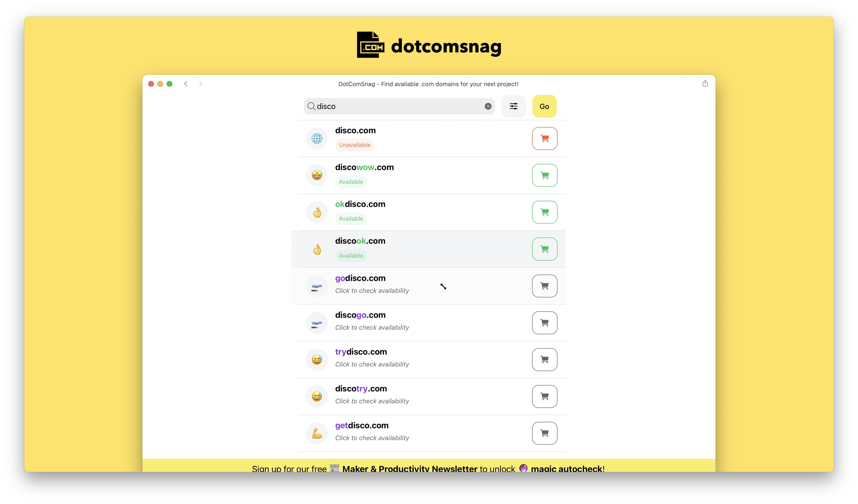Close the window with red button
The height and width of the screenshot is (504, 858).
[151, 84]
